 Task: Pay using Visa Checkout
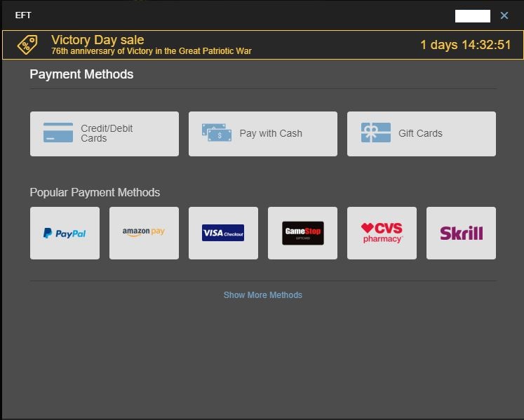tap(223, 233)
